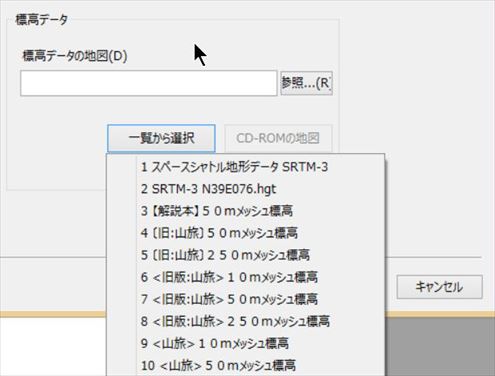The width and height of the screenshot is (495, 376).
Task: Click the CD-ROMの地図 button
Action: click(x=278, y=138)
